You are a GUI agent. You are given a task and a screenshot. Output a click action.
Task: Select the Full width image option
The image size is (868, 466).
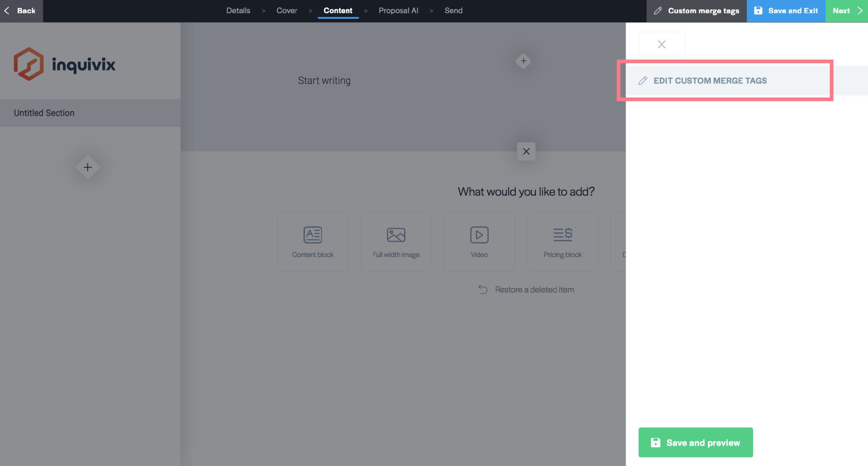[x=396, y=241]
